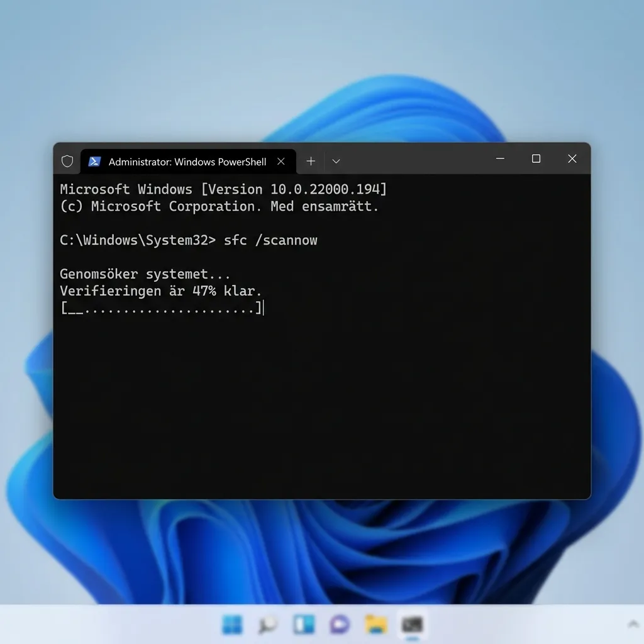Click 'Microsoft Windows [Version 10.0.22000.194]' text
This screenshot has width=644, height=644.
(x=223, y=189)
